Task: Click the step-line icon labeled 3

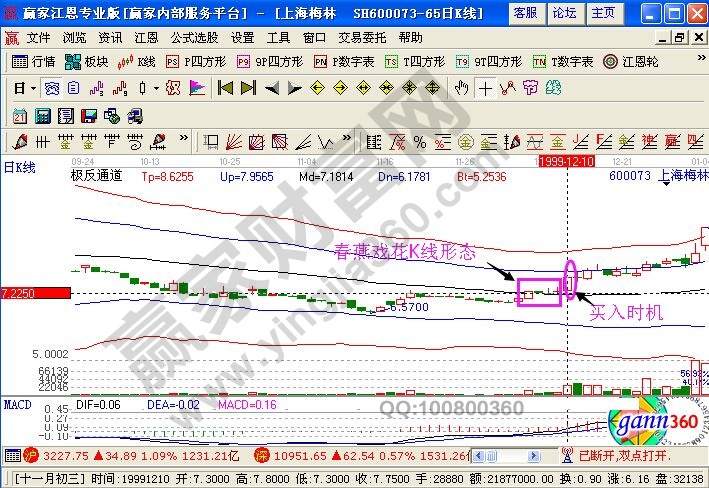Action: point(96,88)
